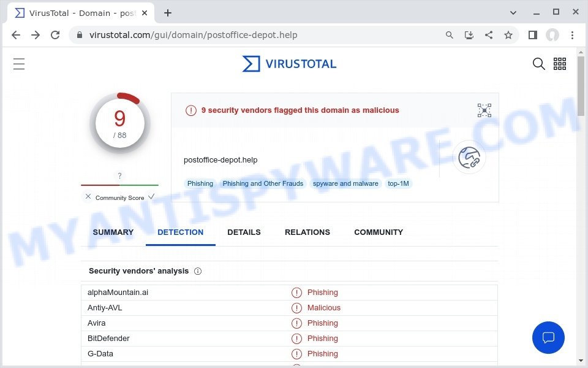Click the VirusTotal logo
This screenshot has height=368, width=588.
(x=289, y=64)
